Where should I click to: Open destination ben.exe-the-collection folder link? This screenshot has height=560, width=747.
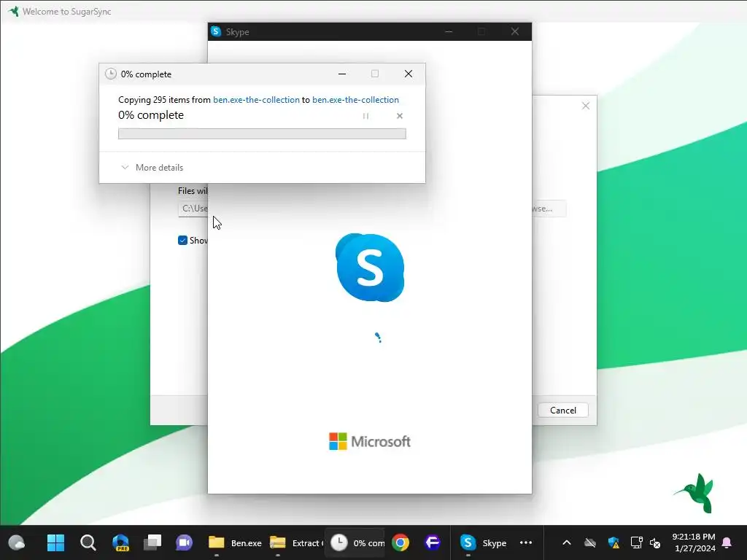coord(355,99)
